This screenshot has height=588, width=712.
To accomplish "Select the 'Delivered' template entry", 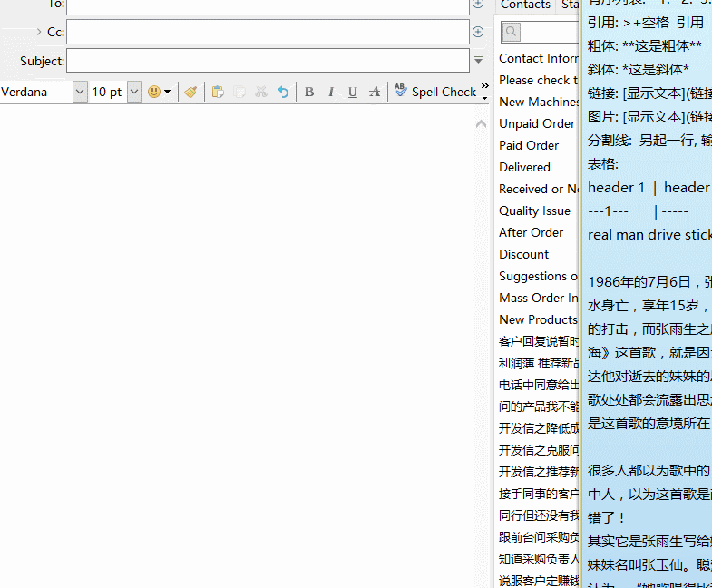I will [x=524, y=168].
